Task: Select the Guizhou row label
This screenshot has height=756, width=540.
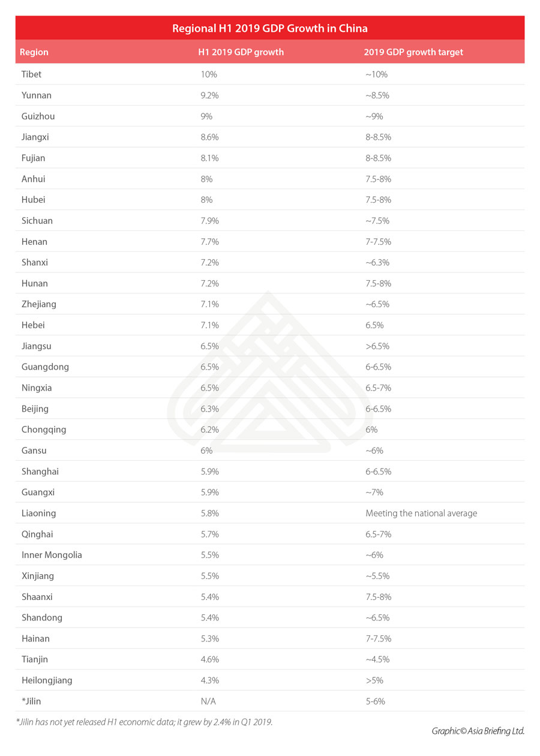Action: tap(38, 116)
